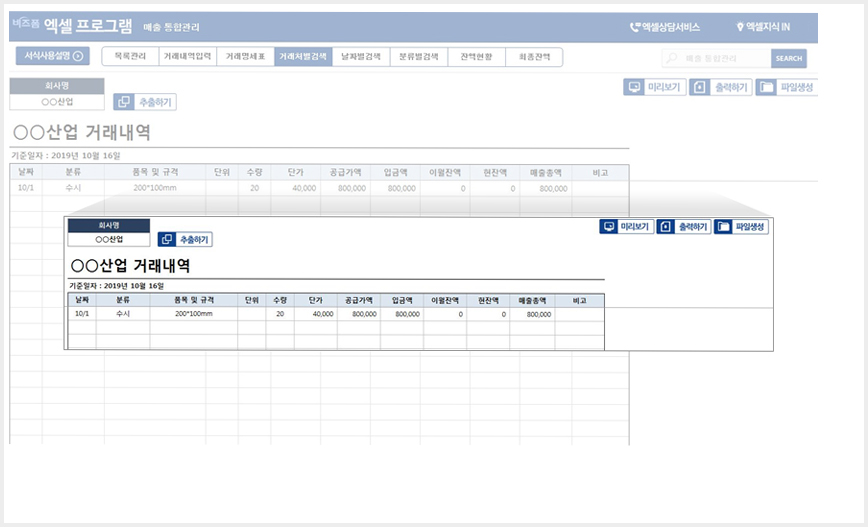The height and width of the screenshot is (527, 868).
Task: Click the faded ○○산업 거래내역 title in the background sheet
Action: (x=81, y=132)
